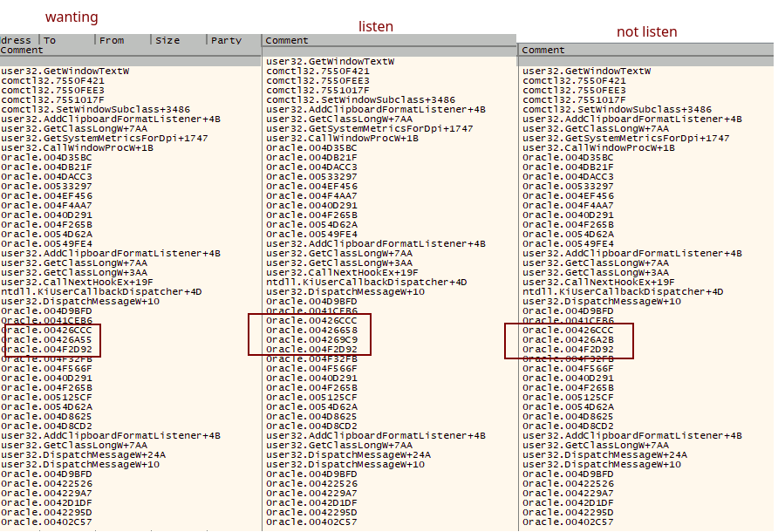Select Oracle.00426A55 in 'wanting' panel

tap(46, 339)
